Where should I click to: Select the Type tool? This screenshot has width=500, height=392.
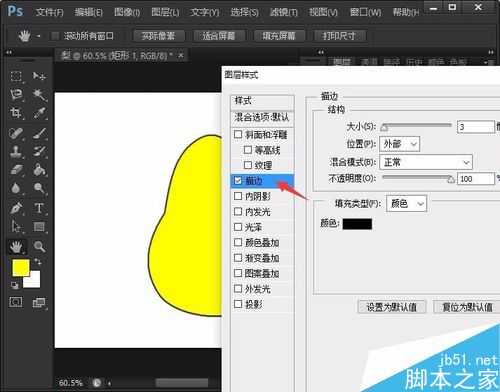(x=39, y=208)
